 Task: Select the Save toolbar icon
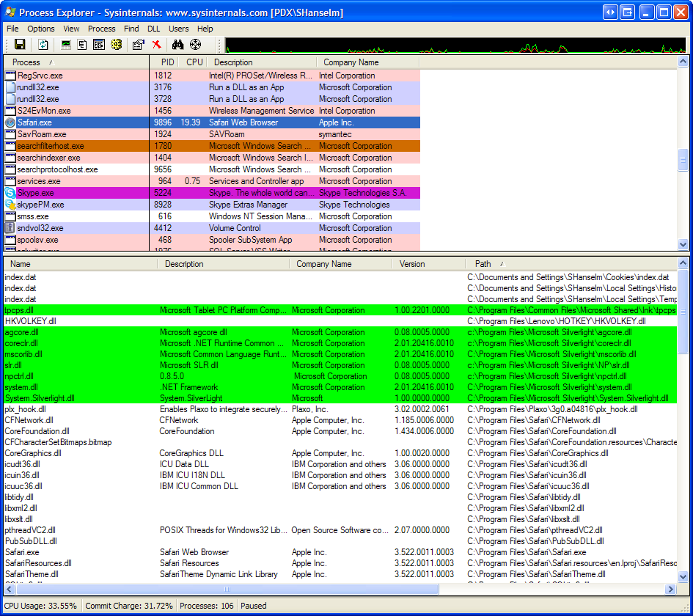[21, 45]
